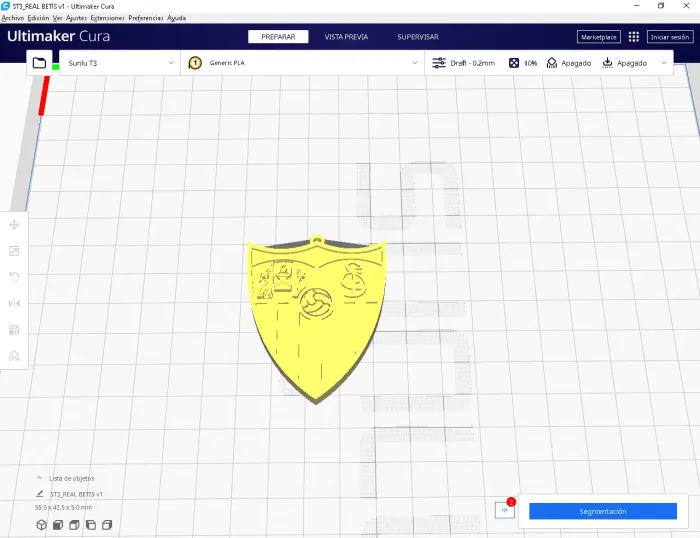
Task: Open the Preferencias menu
Action: [x=146, y=18]
